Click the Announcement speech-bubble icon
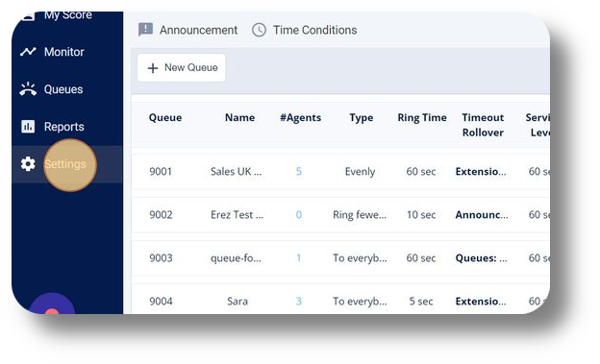This screenshot has height=364, width=600. click(x=145, y=30)
